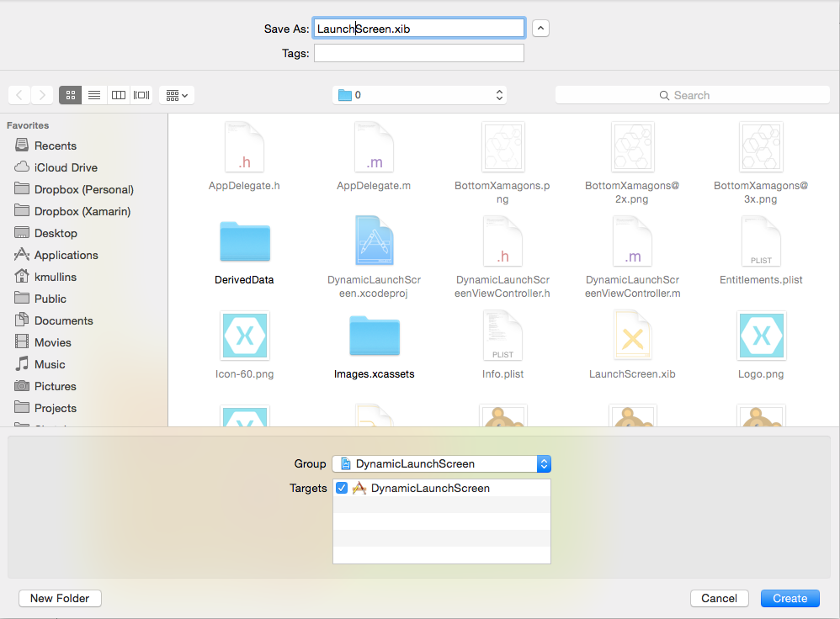Go back to previous folder

click(x=19, y=95)
